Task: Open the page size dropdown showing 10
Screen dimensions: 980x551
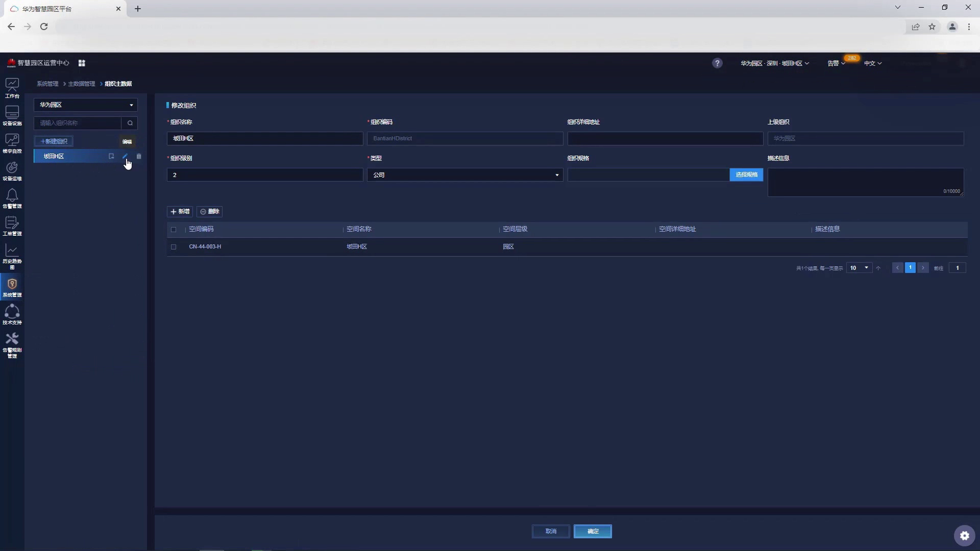Action: tap(859, 268)
